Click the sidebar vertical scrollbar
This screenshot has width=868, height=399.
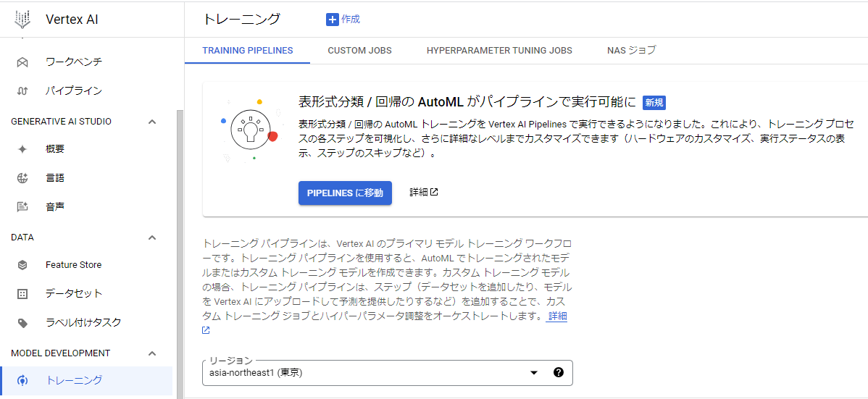tap(180, 253)
